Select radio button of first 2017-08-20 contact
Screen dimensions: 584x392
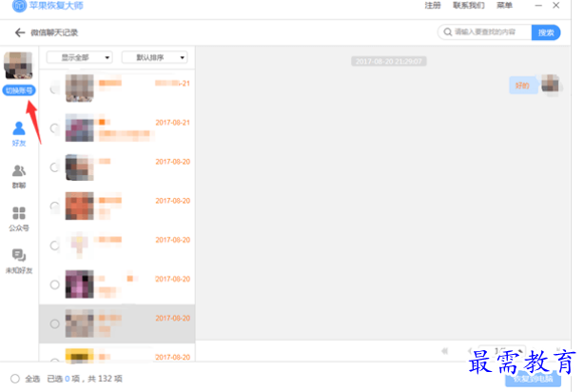pos(55,167)
